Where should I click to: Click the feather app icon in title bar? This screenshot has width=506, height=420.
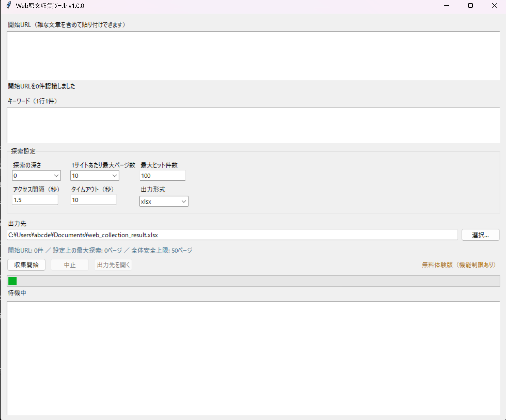[9, 6]
